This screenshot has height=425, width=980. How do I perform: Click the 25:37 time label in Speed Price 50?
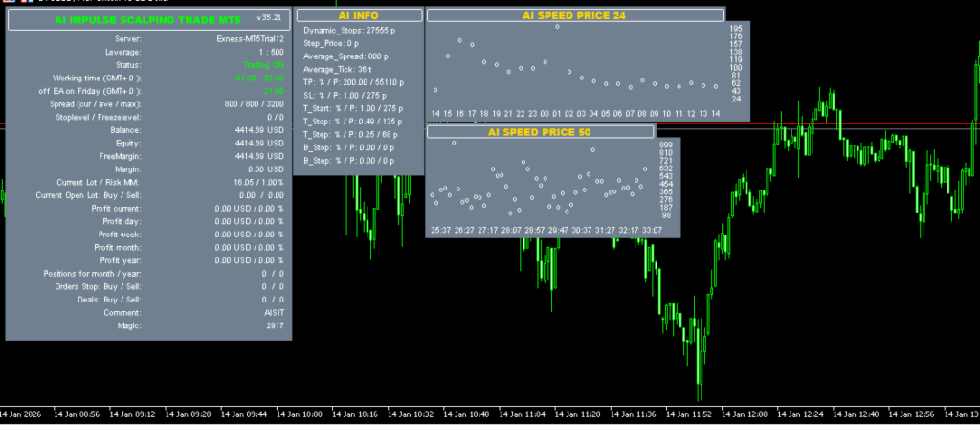click(440, 231)
